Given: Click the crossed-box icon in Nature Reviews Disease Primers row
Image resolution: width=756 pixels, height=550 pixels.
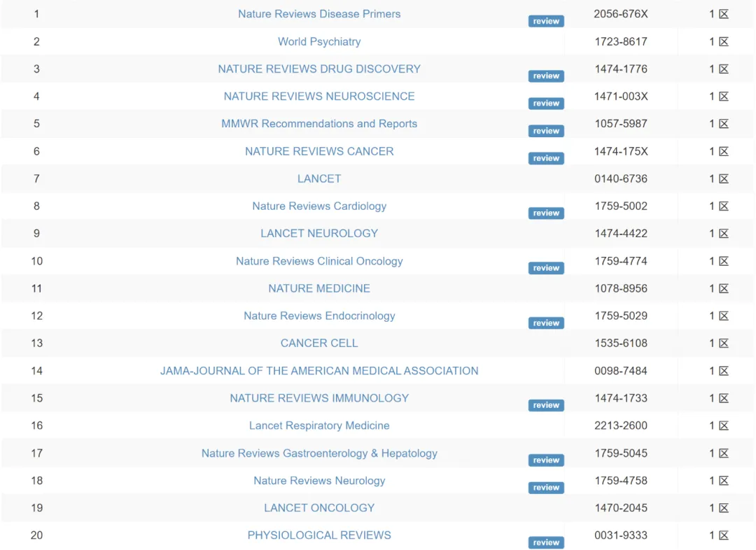Looking at the screenshot, I should (724, 14).
